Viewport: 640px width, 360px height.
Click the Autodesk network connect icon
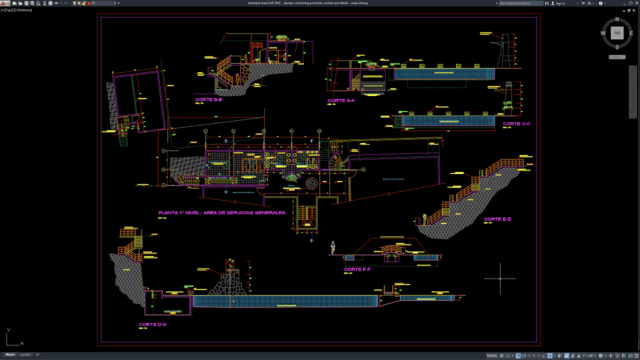pyautogui.click(x=589, y=3)
